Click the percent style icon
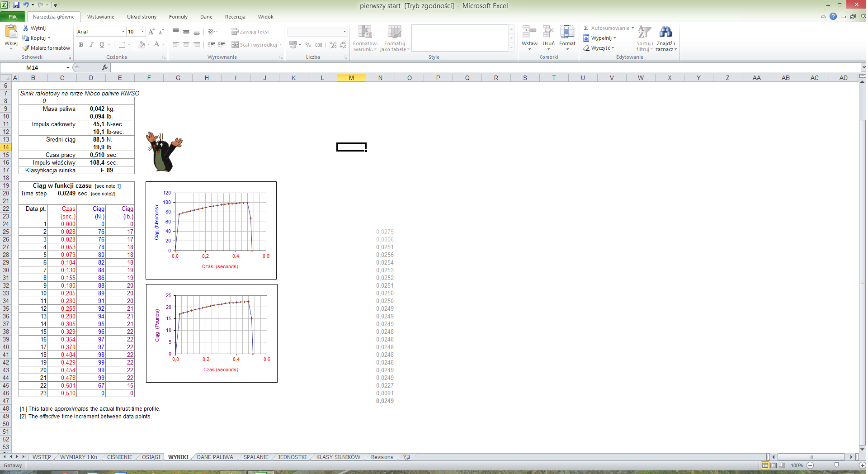 pos(308,45)
